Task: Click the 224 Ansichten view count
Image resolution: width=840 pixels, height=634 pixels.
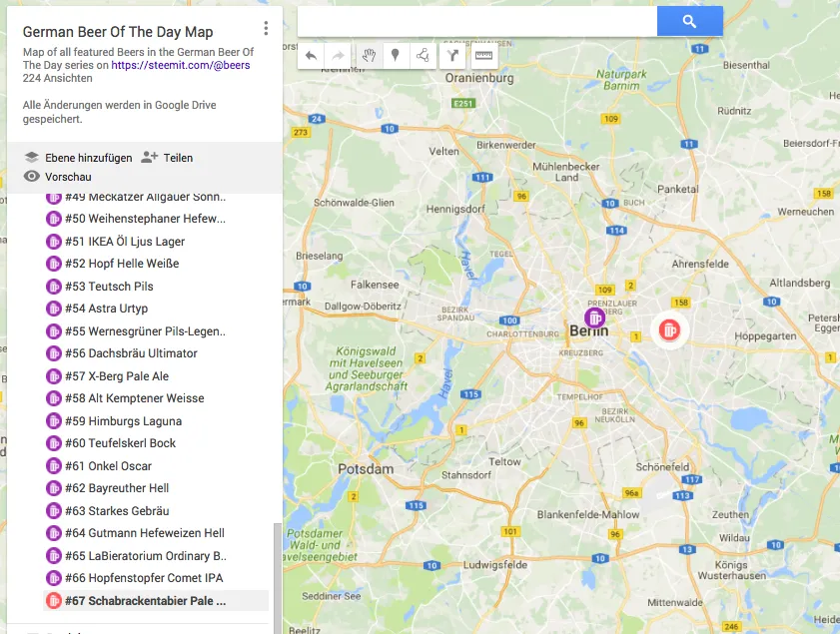Action: pyautogui.click(x=57, y=78)
